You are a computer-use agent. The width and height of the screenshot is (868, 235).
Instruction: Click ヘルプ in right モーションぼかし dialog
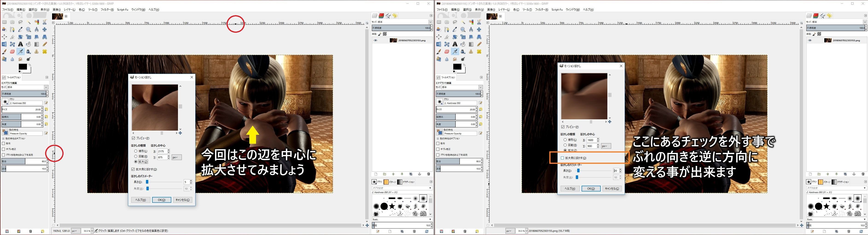click(570, 188)
